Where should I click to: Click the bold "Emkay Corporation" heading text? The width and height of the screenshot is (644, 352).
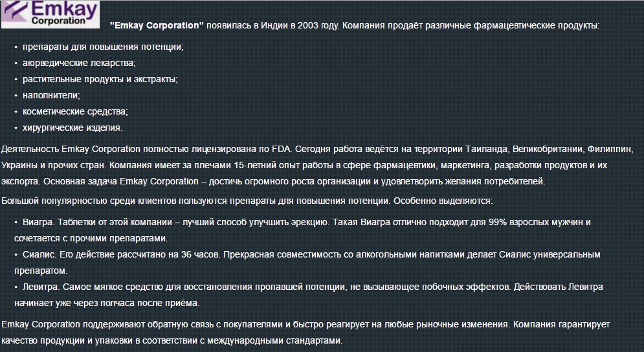pyautogui.click(x=157, y=26)
